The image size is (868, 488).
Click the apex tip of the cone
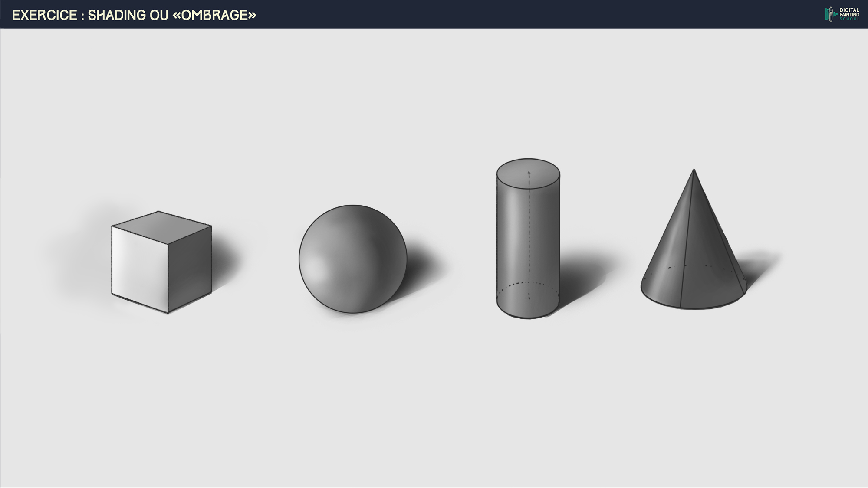(694, 170)
